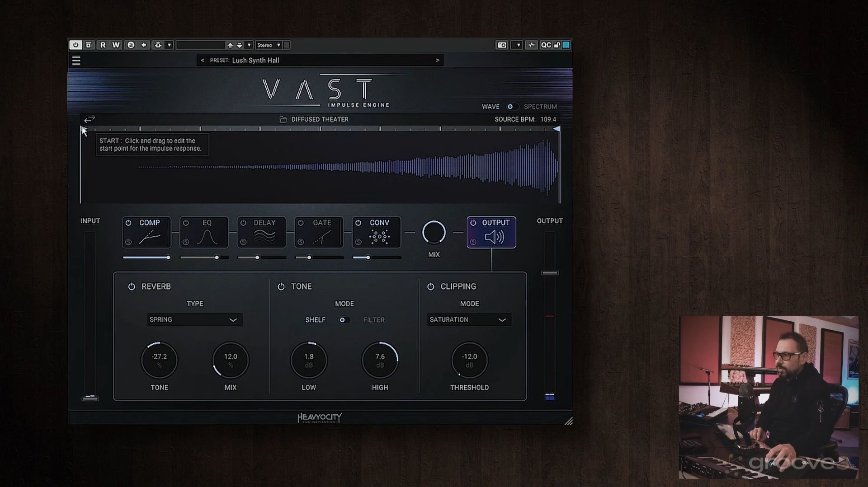
Task: Toggle REVERB section power
Action: coord(132,286)
